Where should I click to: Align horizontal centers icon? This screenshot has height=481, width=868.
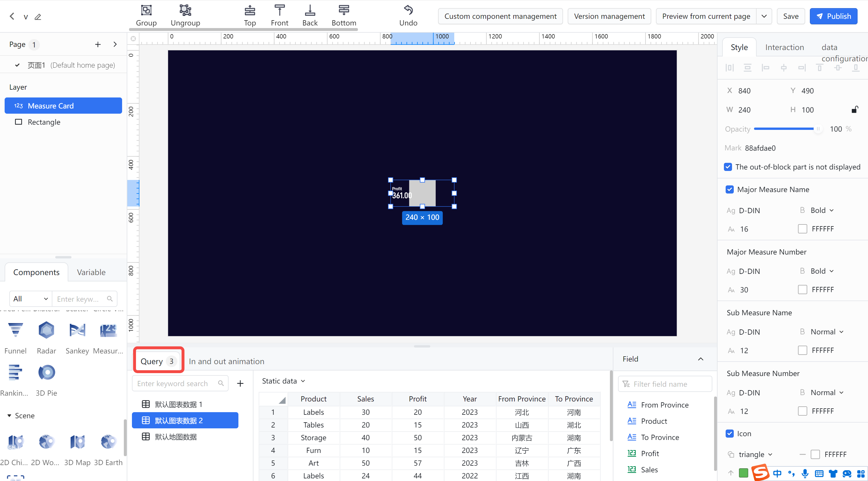(x=784, y=68)
